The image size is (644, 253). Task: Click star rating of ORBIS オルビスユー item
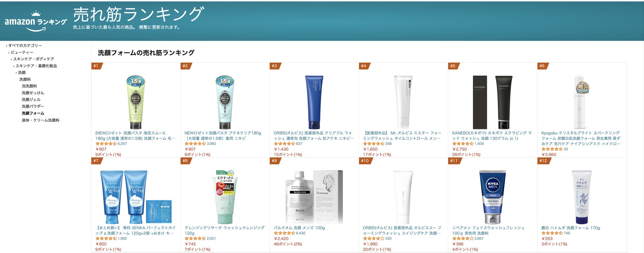pyautogui.click(x=374, y=238)
